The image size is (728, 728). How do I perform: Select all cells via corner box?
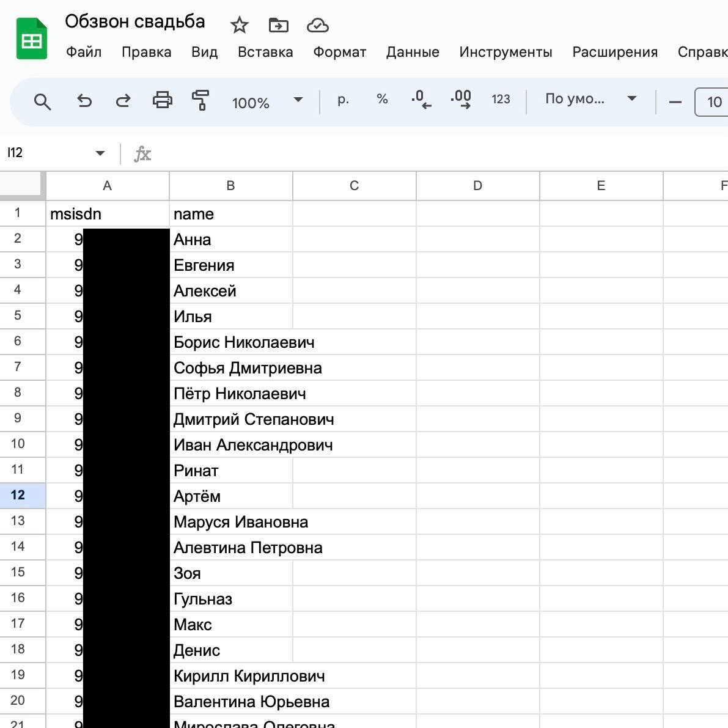point(22,185)
